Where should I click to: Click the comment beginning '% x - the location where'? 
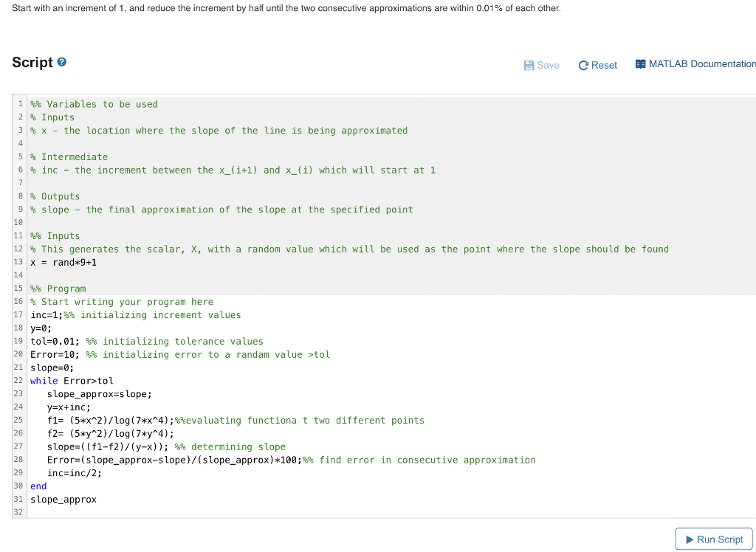click(219, 131)
